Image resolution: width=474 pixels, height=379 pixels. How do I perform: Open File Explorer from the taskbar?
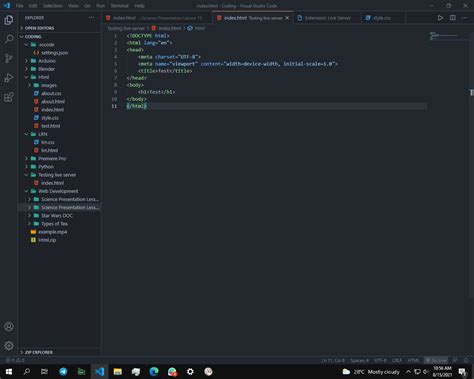(117, 371)
